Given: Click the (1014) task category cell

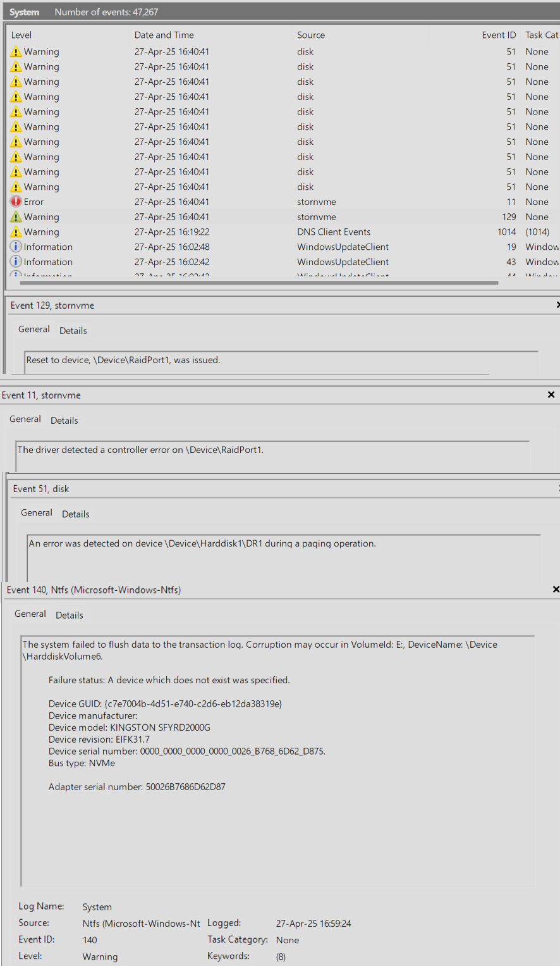Looking at the screenshot, I should click(x=537, y=232).
